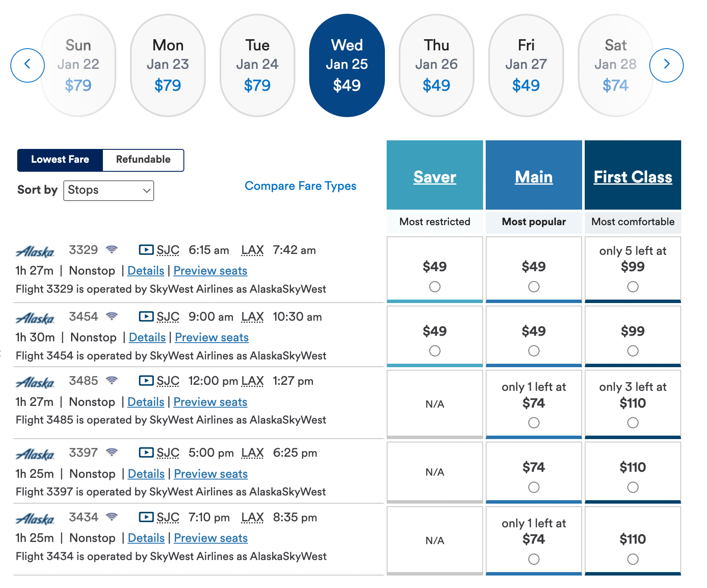Click the Alaska logo next to flight 3329
The height and width of the screenshot is (588, 707).
coord(35,251)
